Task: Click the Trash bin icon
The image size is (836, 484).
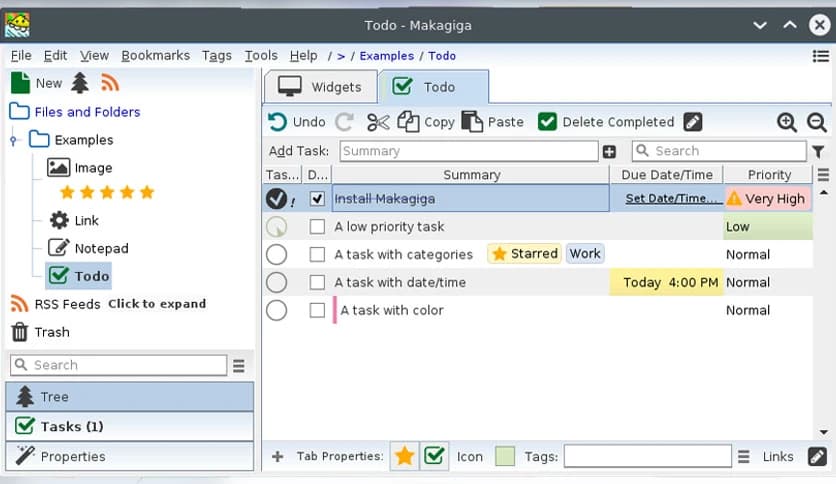Action: click(x=20, y=332)
